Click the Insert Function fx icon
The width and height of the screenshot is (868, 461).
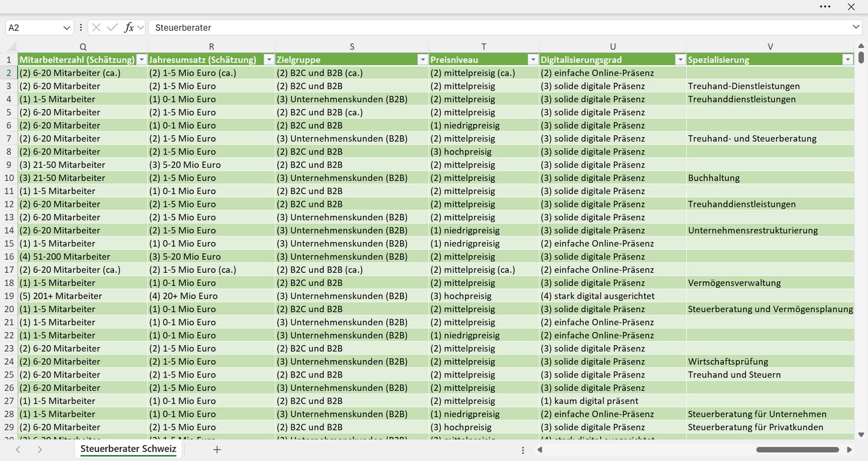pyautogui.click(x=129, y=28)
